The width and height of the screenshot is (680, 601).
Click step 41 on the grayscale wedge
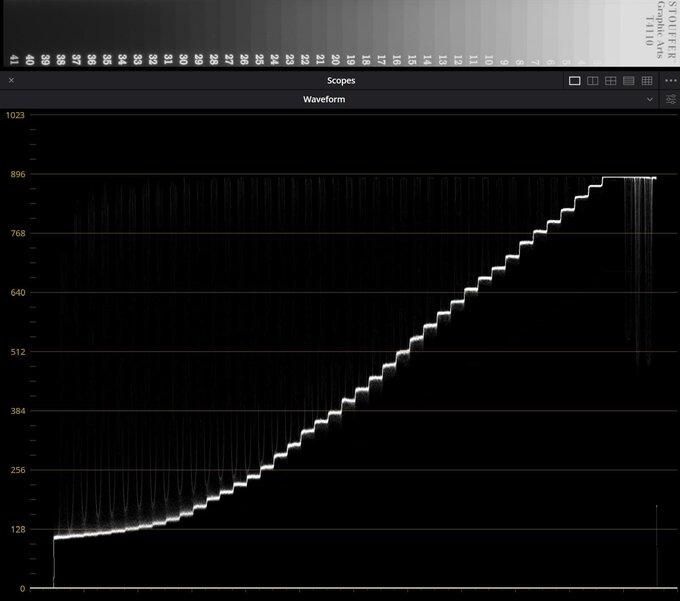pyautogui.click(x=13, y=60)
